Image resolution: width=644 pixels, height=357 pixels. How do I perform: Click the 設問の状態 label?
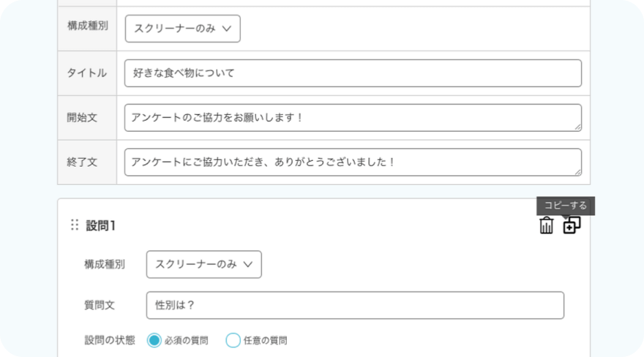point(109,339)
